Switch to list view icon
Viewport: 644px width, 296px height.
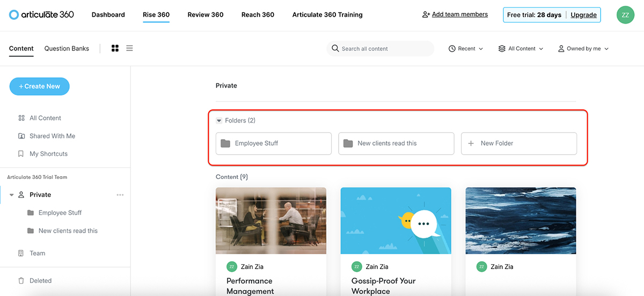tap(129, 48)
